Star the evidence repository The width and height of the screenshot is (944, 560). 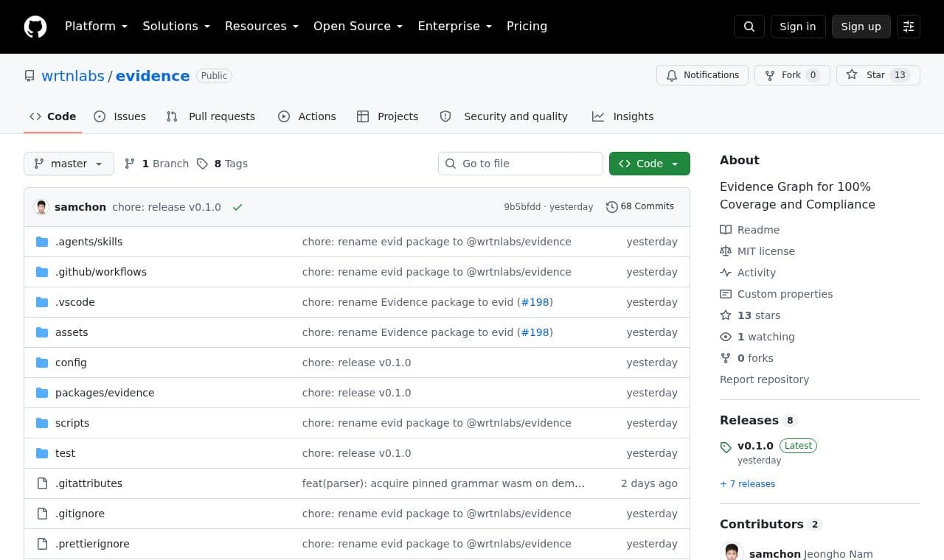[878, 75]
